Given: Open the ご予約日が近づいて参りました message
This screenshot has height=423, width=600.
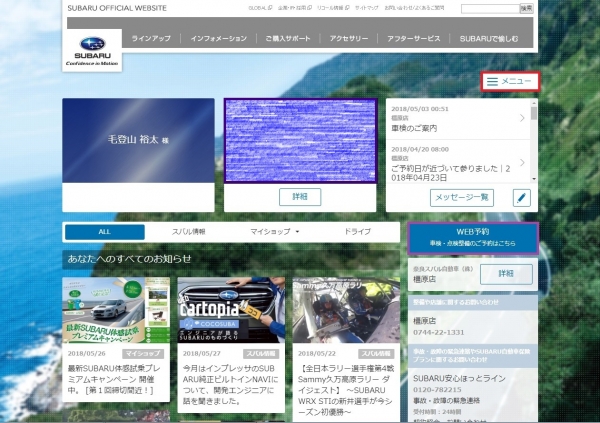Looking at the screenshot, I should [x=458, y=163].
